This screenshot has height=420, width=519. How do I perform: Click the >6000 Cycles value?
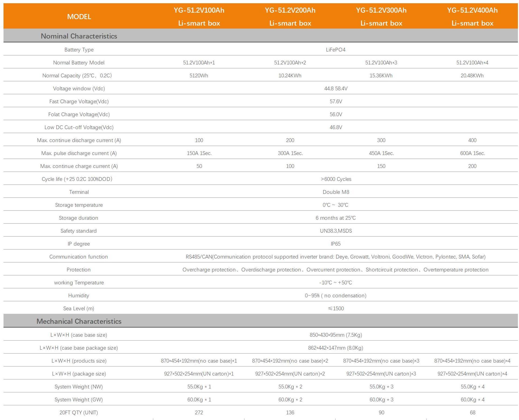pos(336,179)
